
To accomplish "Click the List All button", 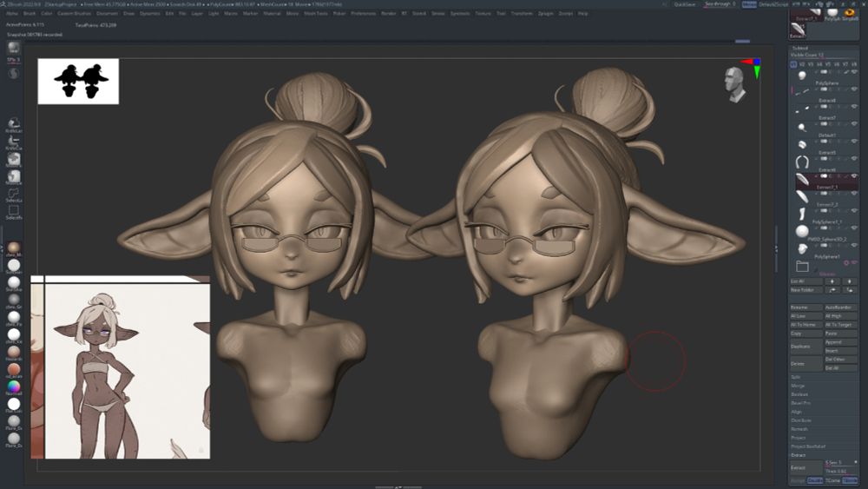I will pyautogui.click(x=806, y=281).
